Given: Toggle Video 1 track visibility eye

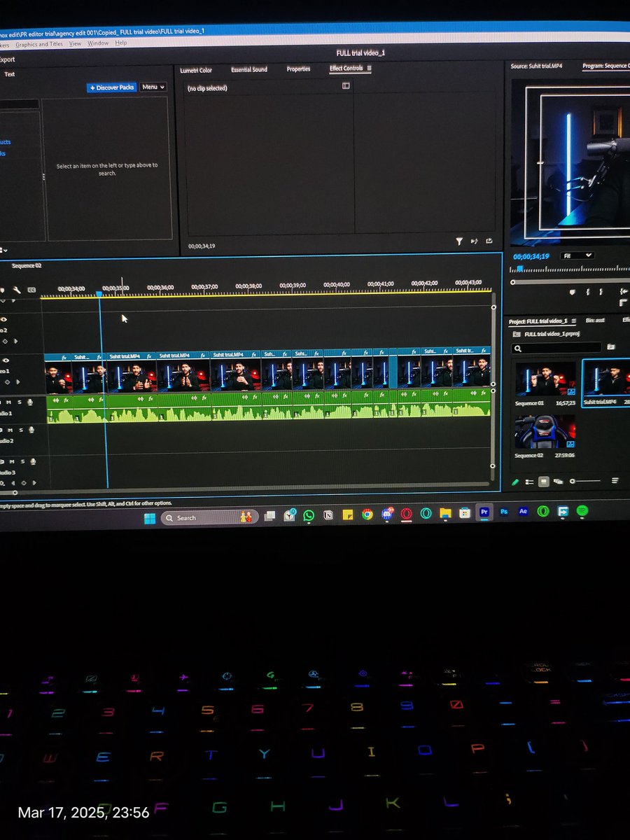Looking at the screenshot, I should click(x=6, y=360).
